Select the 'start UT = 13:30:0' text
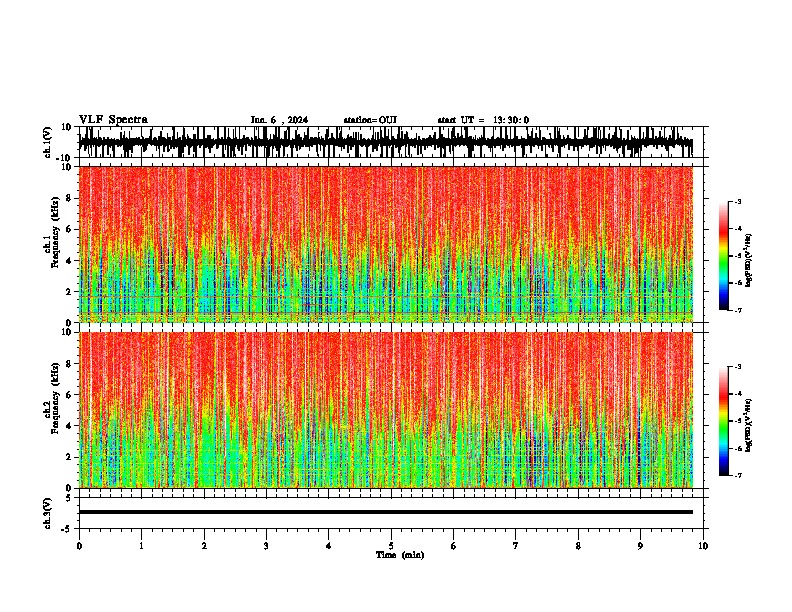 [483, 120]
